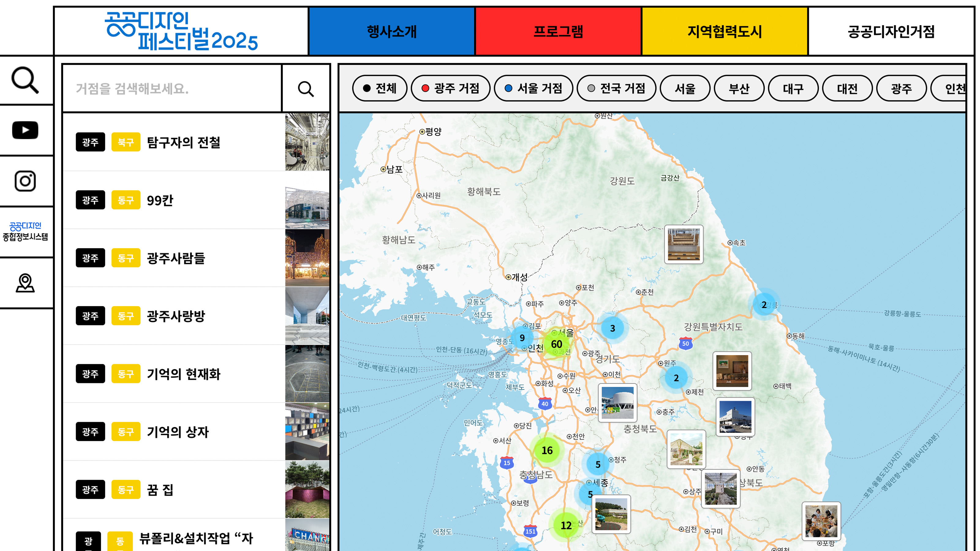This screenshot has width=980, height=551.
Task: Click the search submit magnifier button
Action: pos(306,89)
